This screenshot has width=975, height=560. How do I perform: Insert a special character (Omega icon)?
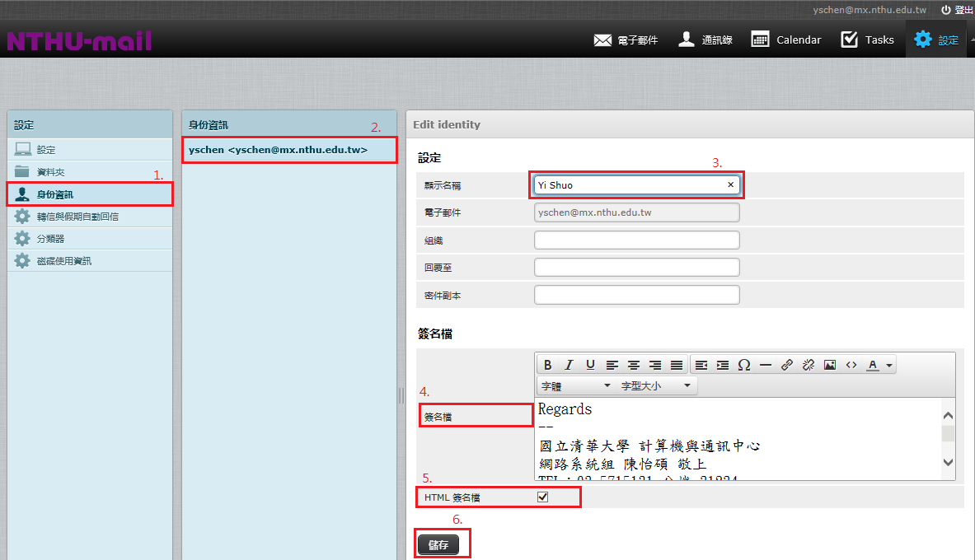point(744,365)
